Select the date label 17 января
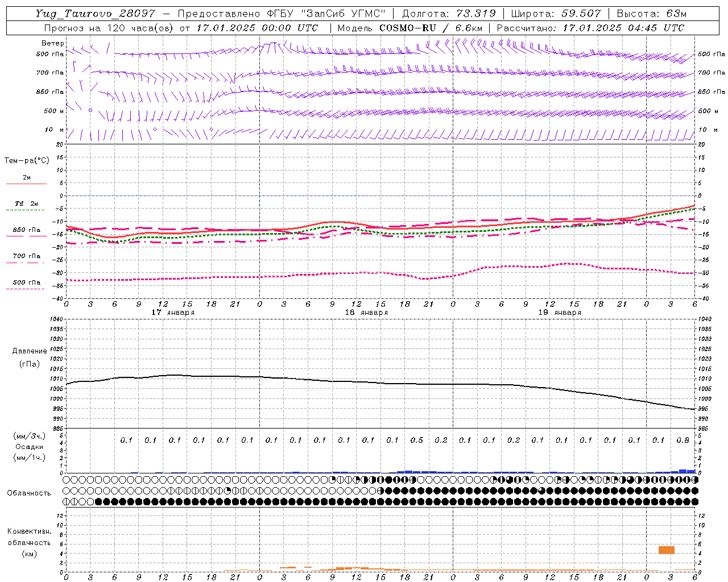Viewport: 728px width, 582px height. pyautogui.click(x=173, y=313)
